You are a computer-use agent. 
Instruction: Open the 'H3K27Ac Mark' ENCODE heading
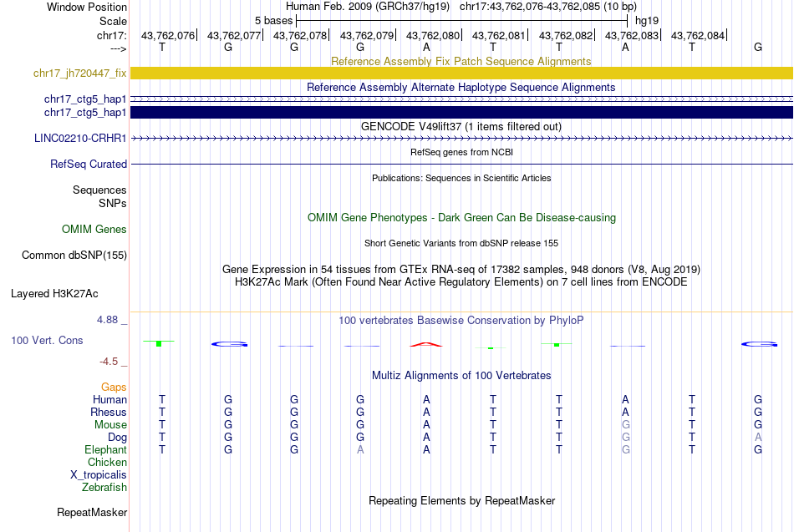[x=461, y=282]
